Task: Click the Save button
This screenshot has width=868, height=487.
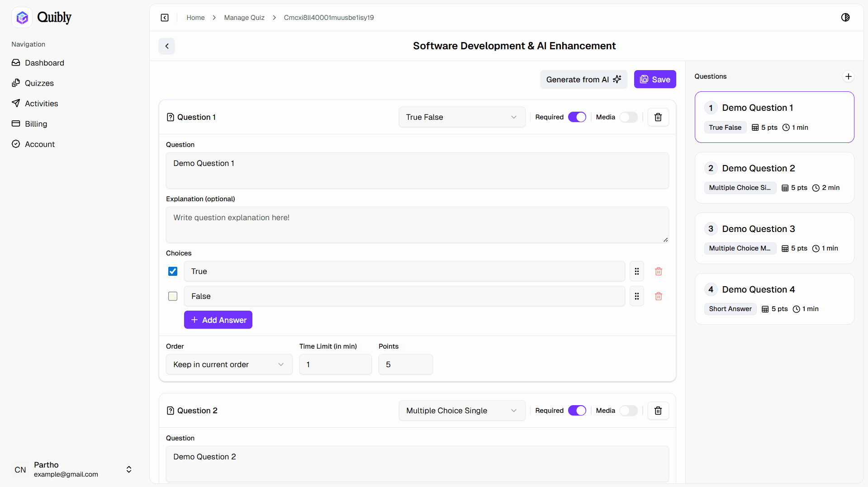Action: pyautogui.click(x=655, y=80)
